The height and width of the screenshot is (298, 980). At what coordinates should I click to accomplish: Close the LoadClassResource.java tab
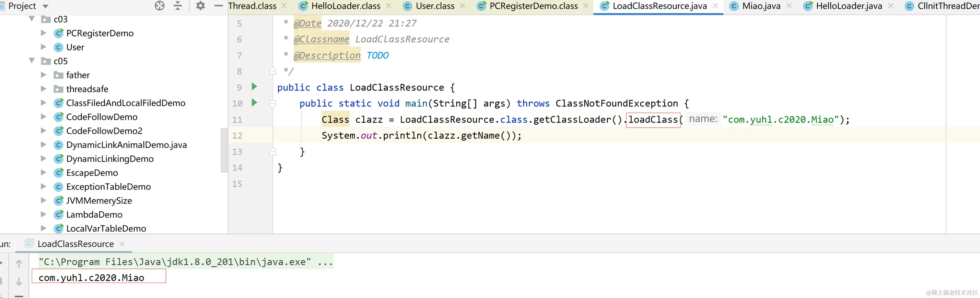click(x=715, y=6)
